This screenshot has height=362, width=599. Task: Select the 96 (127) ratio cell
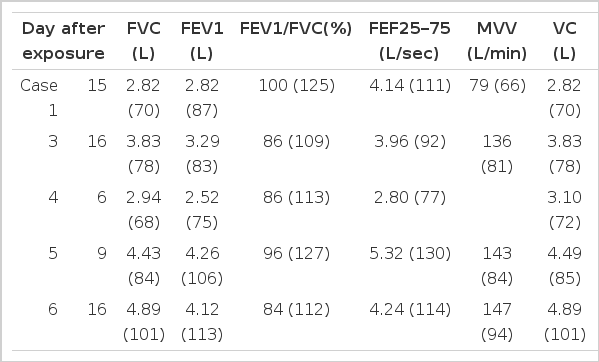coord(296,254)
